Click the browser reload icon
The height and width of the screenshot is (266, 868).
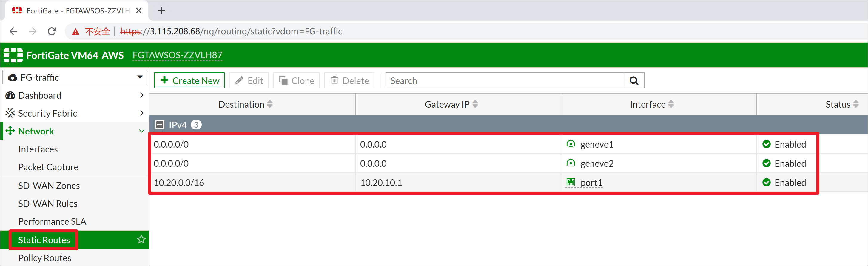(52, 31)
